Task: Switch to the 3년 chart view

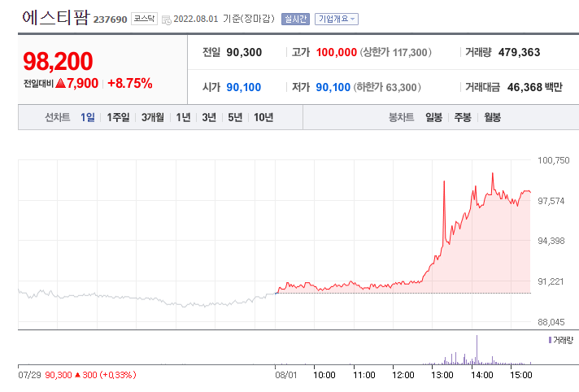Action: pyautogui.click(x=209, y=117)
